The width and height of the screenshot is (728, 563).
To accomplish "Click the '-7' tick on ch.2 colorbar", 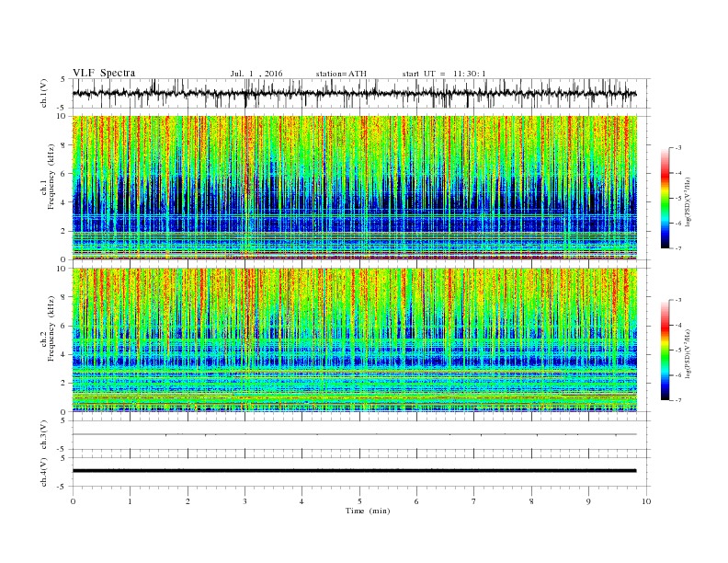I will [678, 400].
